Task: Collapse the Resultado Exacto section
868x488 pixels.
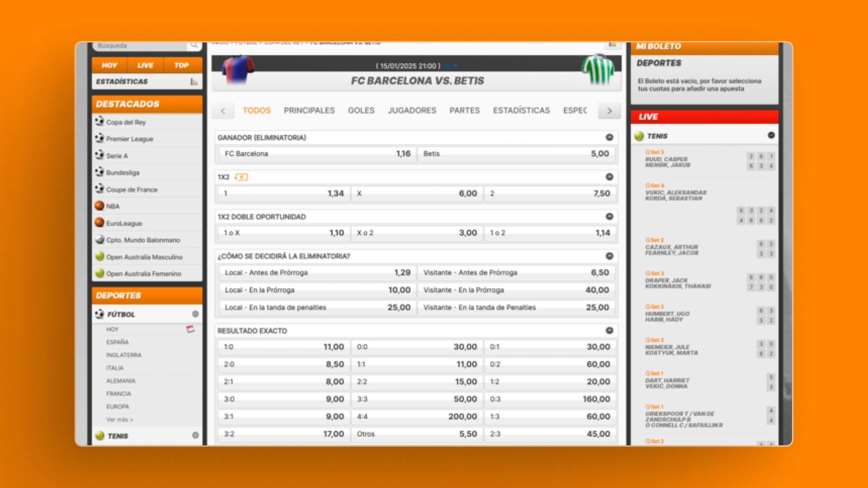Action: click(609, 331)
